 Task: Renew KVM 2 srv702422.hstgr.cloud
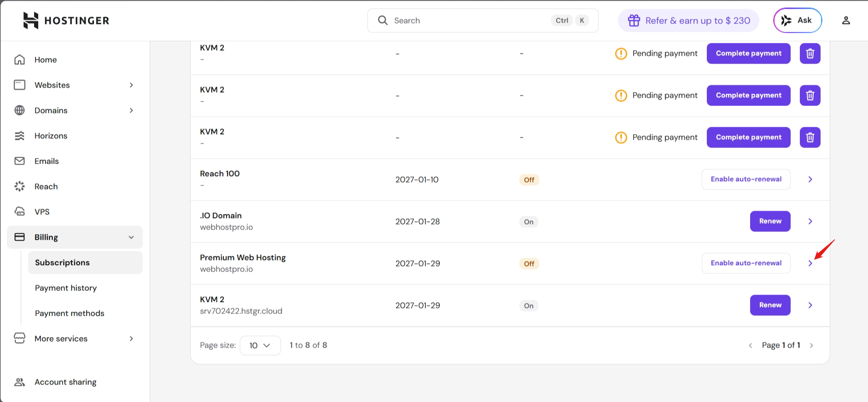pyautogui.click(x=770, y=305)
